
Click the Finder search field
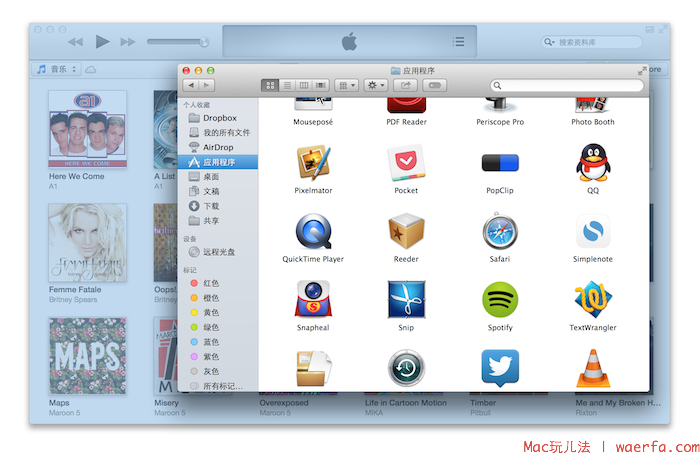click(567, 85)
